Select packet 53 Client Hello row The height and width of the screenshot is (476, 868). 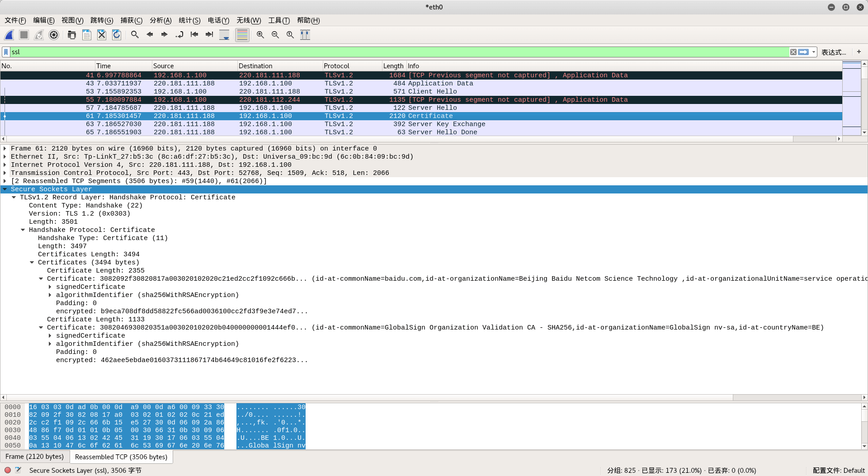[x=421, y=92]
